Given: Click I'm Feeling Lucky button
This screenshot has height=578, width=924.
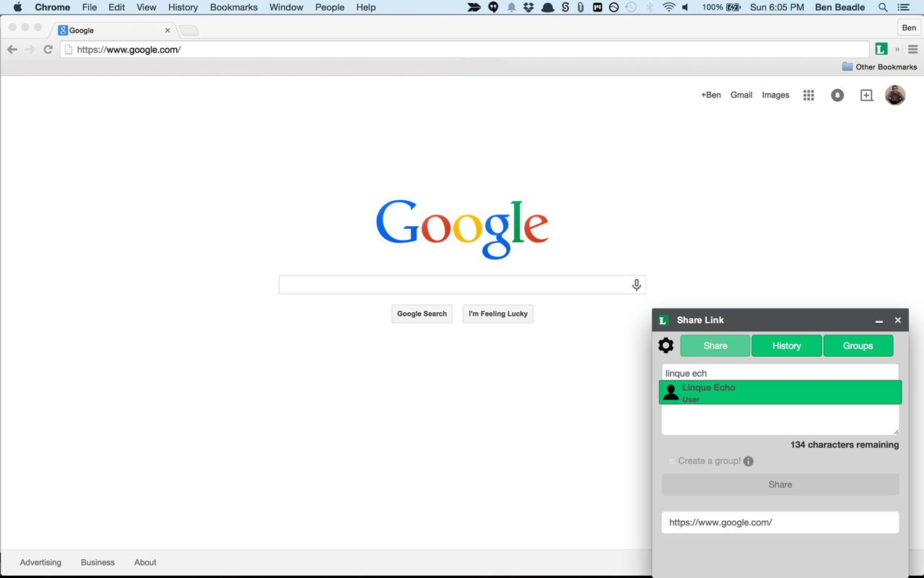Looking at the screenshot, I should click(x=498, y=314).
